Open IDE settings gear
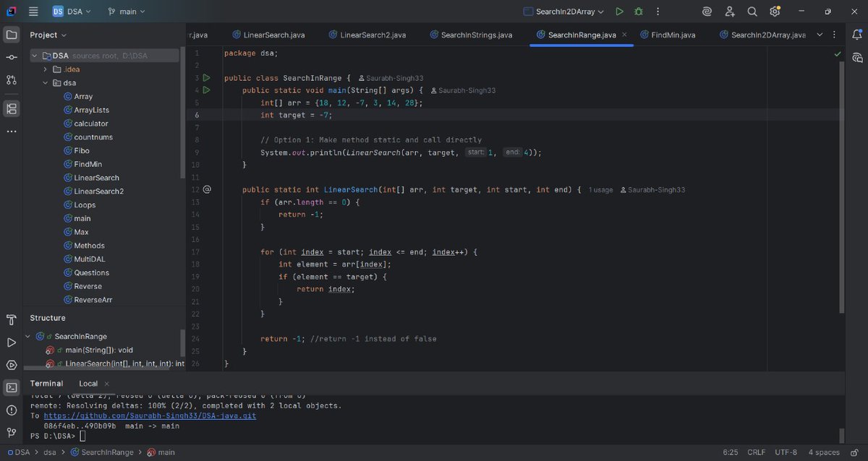 pos(775,12)
